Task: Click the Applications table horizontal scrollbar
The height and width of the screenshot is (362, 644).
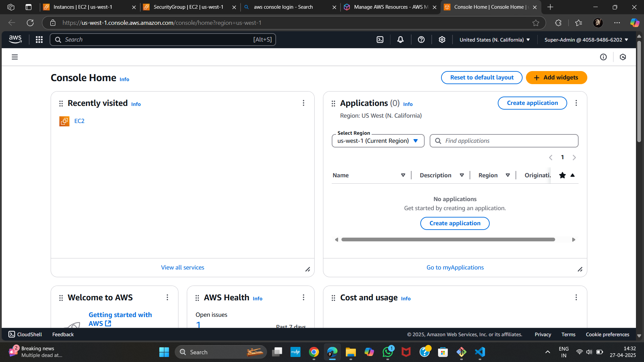Action: pos(448,240)
